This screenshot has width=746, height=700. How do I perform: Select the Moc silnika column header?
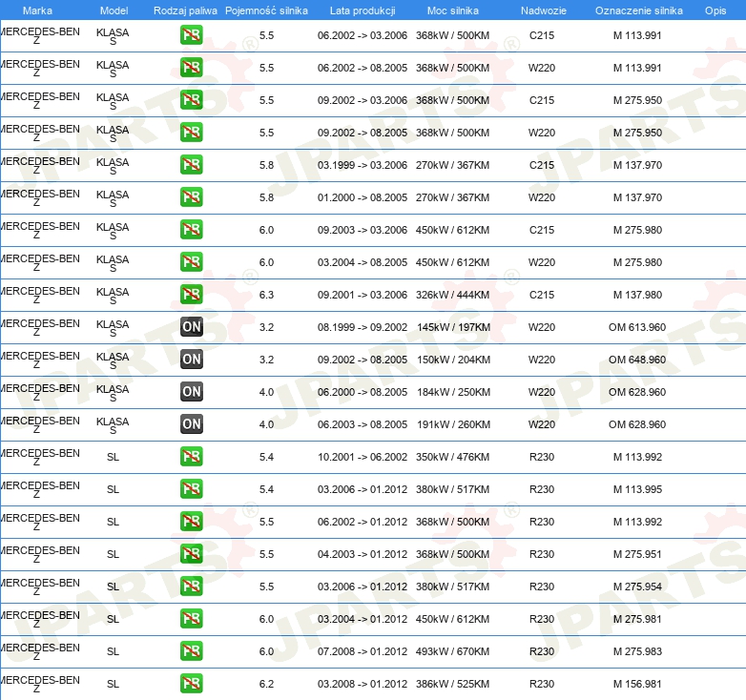(x=453, y=10)
